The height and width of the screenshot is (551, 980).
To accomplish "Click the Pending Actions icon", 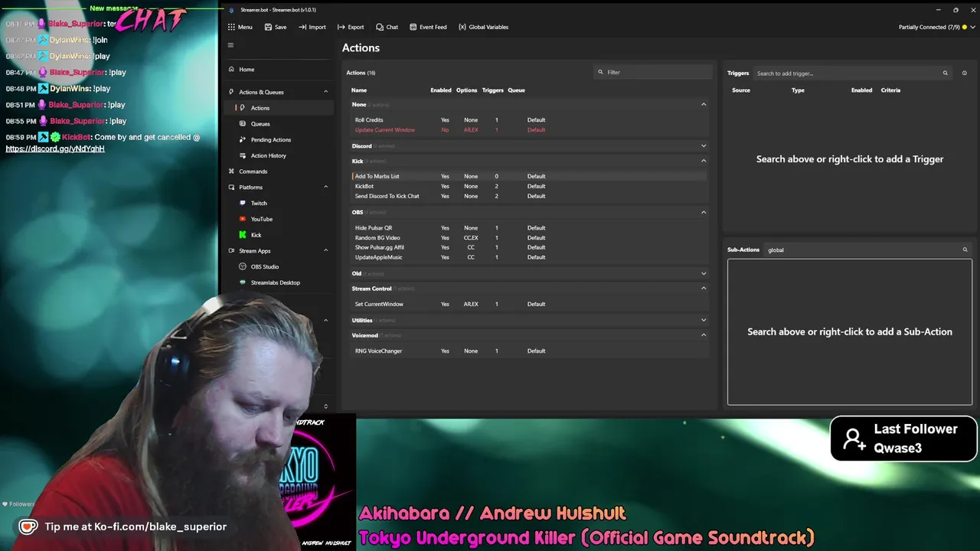I will click(243, 140).
